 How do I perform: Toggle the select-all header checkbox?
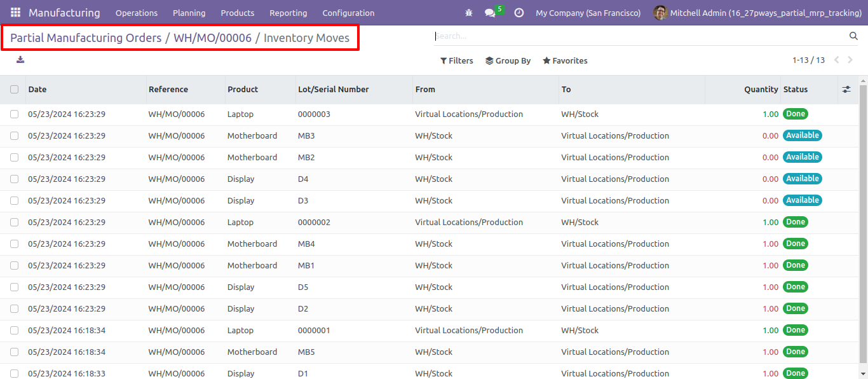(14, 90)
